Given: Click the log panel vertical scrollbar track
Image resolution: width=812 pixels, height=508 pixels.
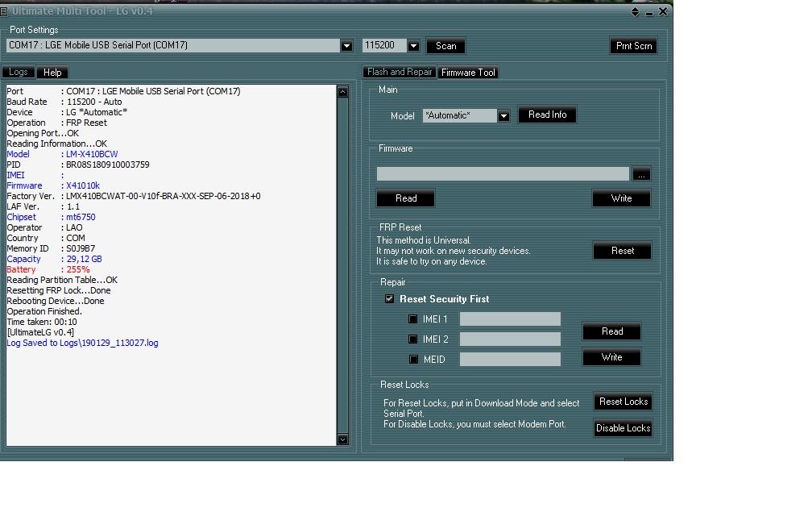Looking at the screenshot, I should tap(343, 265).
